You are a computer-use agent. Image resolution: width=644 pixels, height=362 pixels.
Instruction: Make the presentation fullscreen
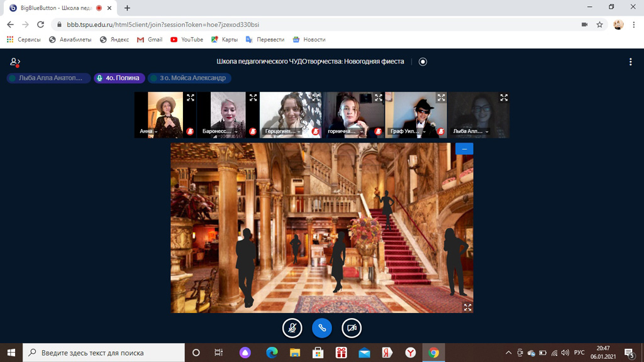pos(467,307)
